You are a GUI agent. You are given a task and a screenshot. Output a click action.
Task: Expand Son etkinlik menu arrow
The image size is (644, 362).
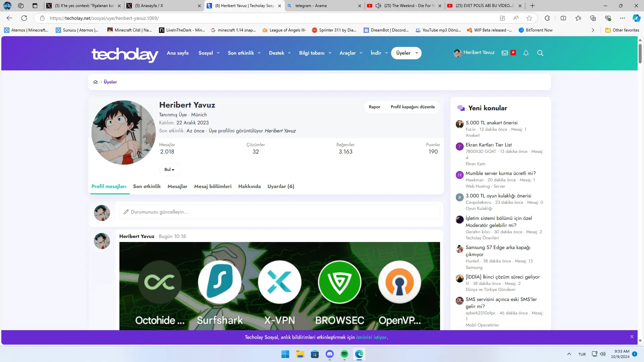(x=259, y=53)
